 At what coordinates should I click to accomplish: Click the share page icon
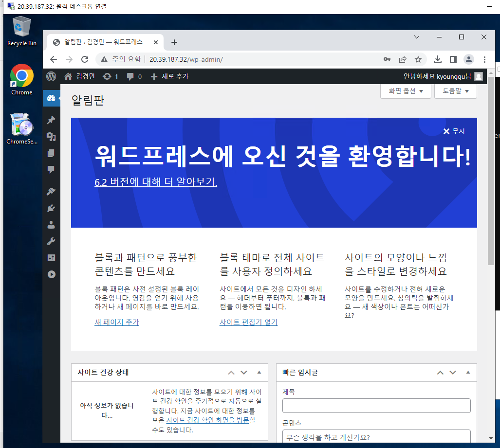point(403,59)
